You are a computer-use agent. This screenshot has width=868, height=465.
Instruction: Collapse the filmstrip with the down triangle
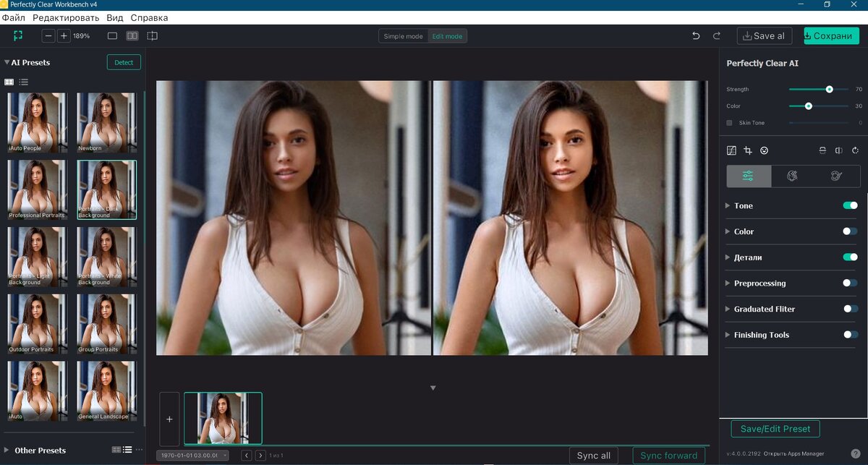coord(433,388)
